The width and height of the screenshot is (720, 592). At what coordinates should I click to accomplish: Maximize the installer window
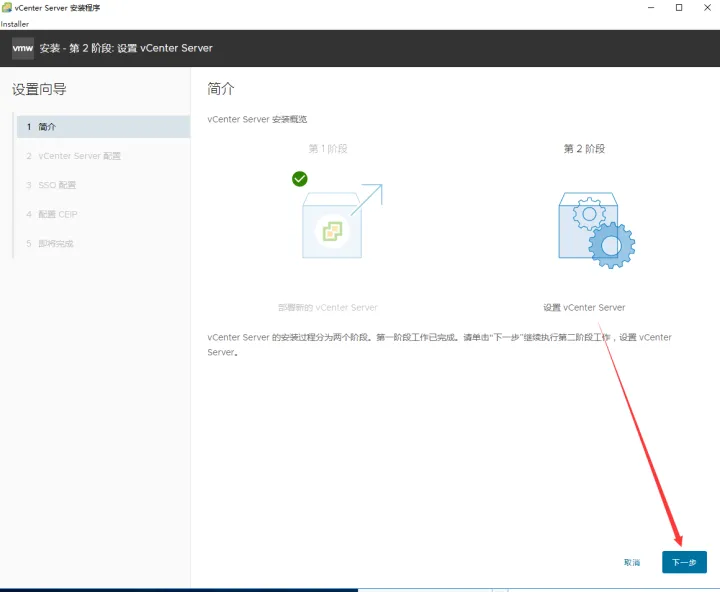(679, 8)
